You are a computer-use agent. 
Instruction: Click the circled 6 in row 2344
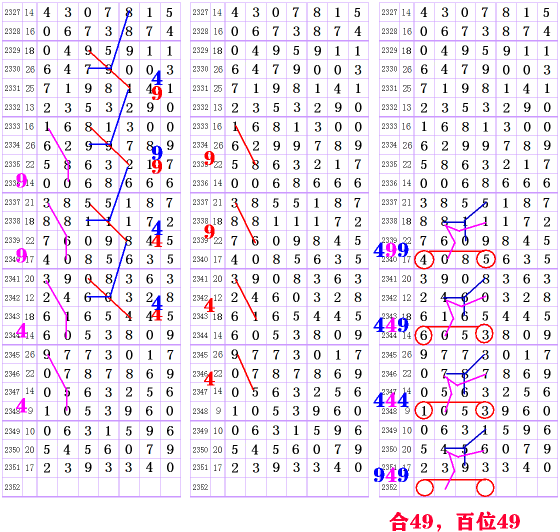click(x=424, y=335)
